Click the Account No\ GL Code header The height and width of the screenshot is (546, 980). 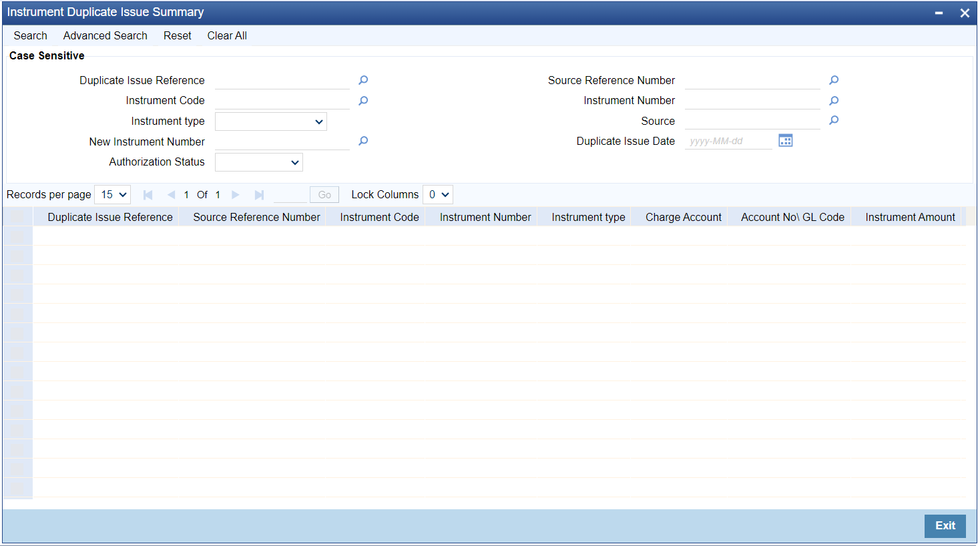click(x=793, y=217)
